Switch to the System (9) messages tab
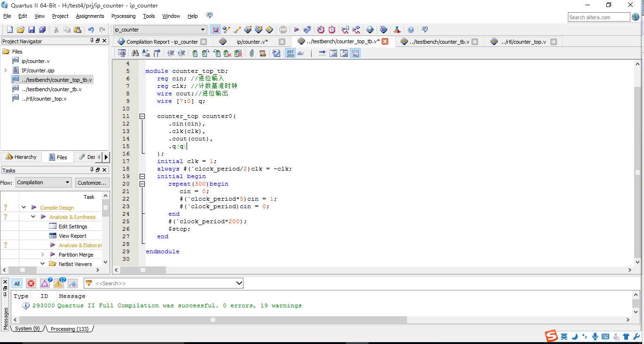The image size is (644, 344). pyautogui.click(x=27, y=328)
